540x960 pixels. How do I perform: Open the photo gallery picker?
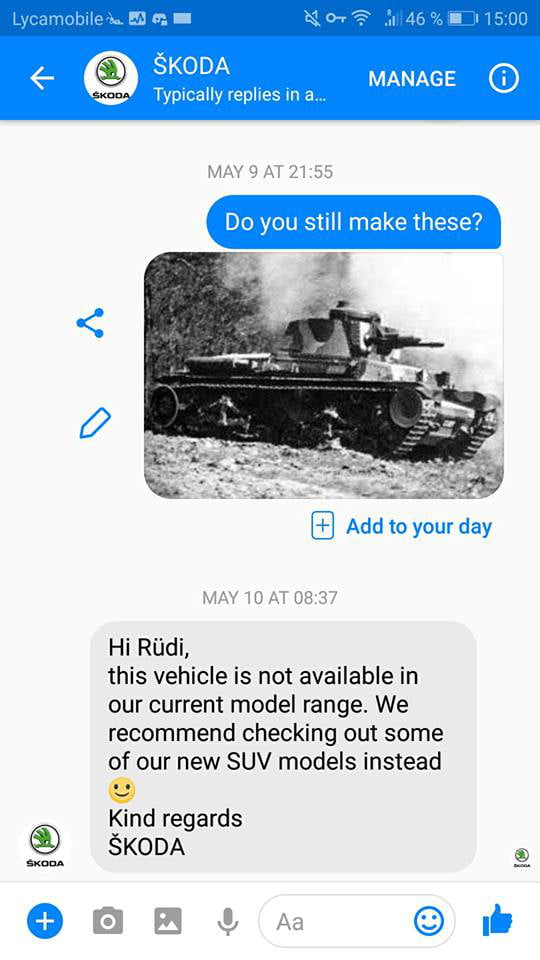(168, 921)
